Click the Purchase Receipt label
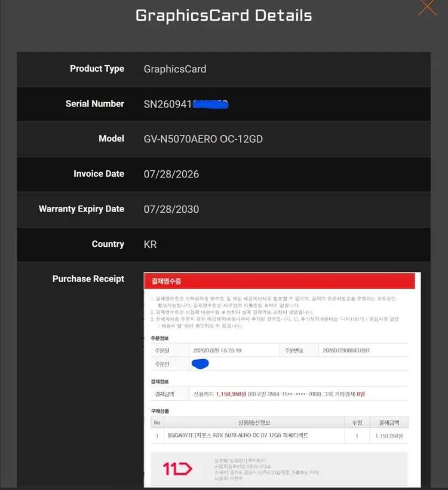 (88, 278)
